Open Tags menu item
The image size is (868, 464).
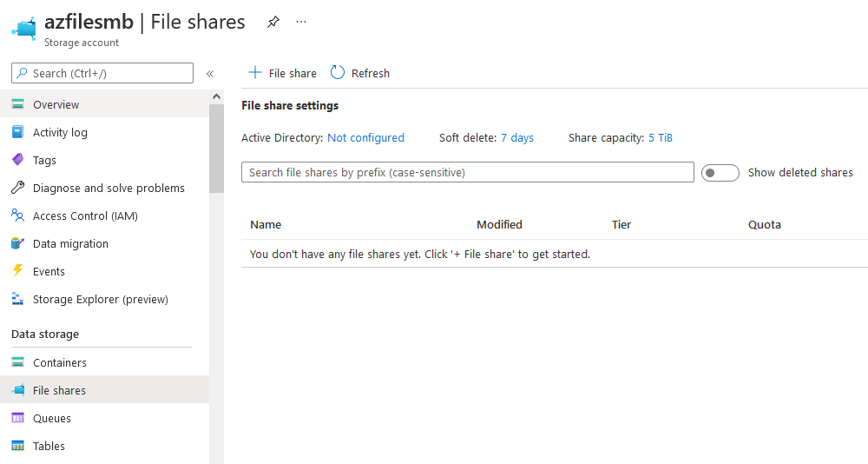click(x=105, y=160)
